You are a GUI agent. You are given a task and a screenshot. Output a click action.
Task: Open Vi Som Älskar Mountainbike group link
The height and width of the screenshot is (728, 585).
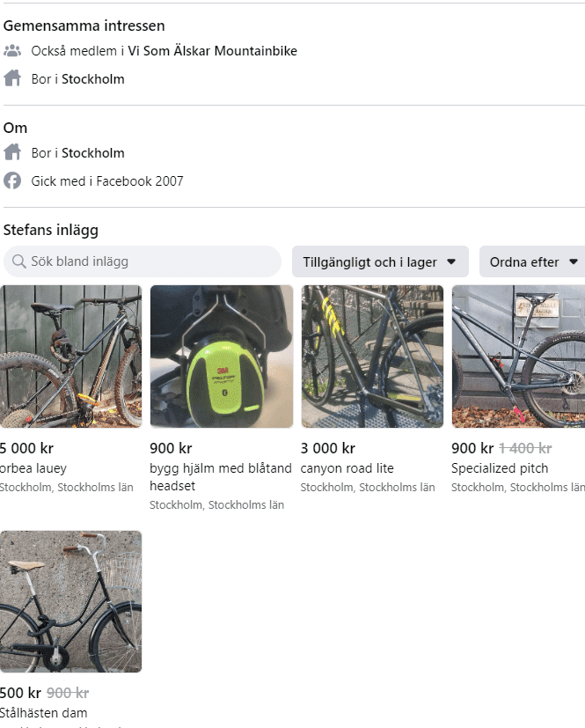[212, 51]
